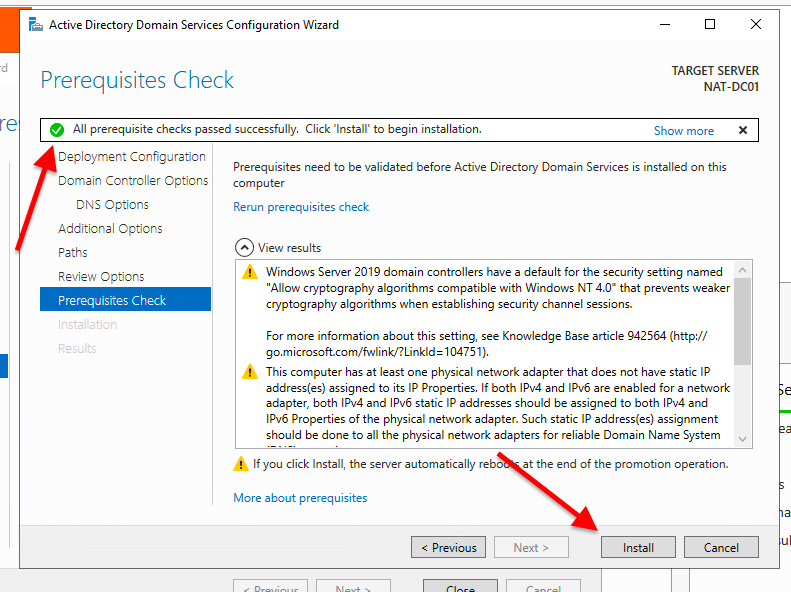This screenshot has height=592, width=791.
Task: Open More about prerequisites link
Action: coord(300,498)
